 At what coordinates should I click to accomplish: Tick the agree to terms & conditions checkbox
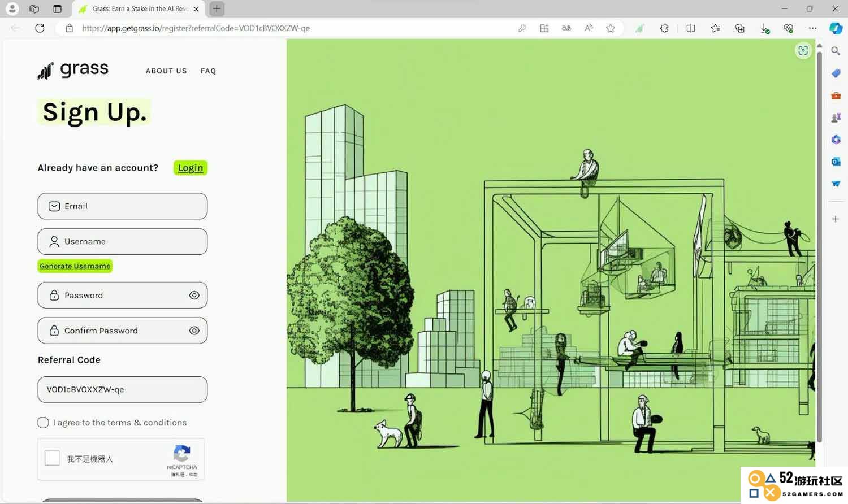click(43, 423)
